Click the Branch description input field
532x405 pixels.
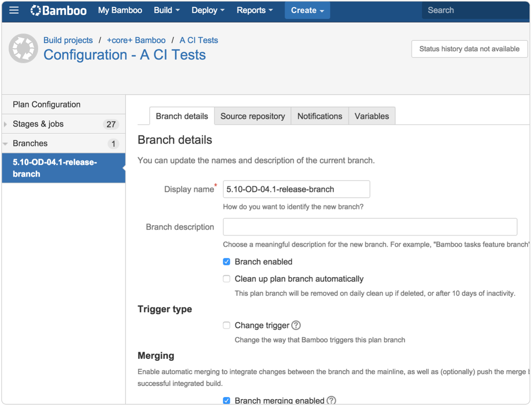[x=370, y=227]
